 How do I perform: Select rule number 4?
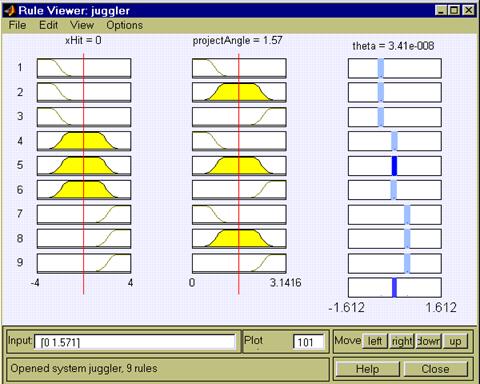click(x=20, y=141)
